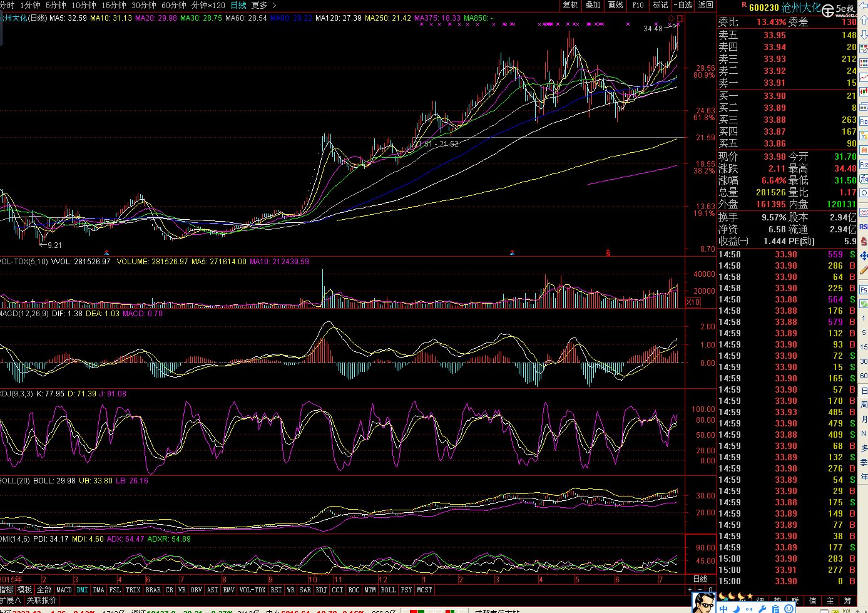Select the candlestick chart icon in sidebar
This screenshot has width=868, height=613.
(864, 91)
